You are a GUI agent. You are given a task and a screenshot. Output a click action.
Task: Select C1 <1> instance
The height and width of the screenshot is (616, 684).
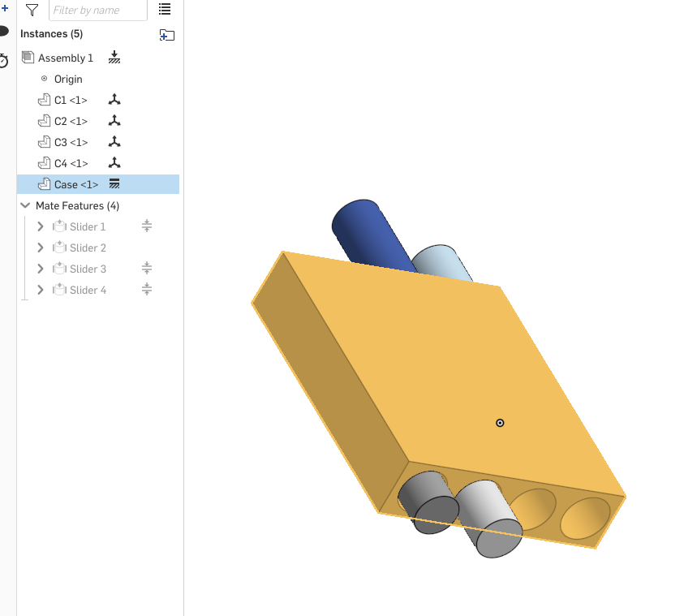coord(71,100)
